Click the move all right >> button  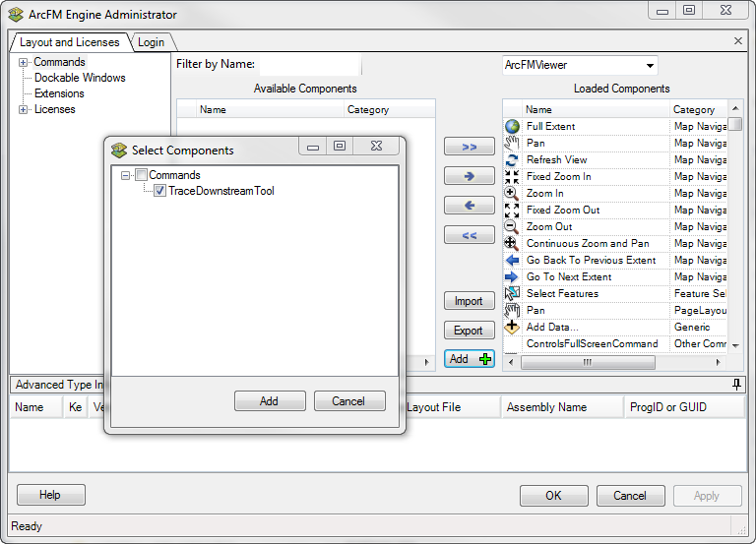(x=470, y=147)
